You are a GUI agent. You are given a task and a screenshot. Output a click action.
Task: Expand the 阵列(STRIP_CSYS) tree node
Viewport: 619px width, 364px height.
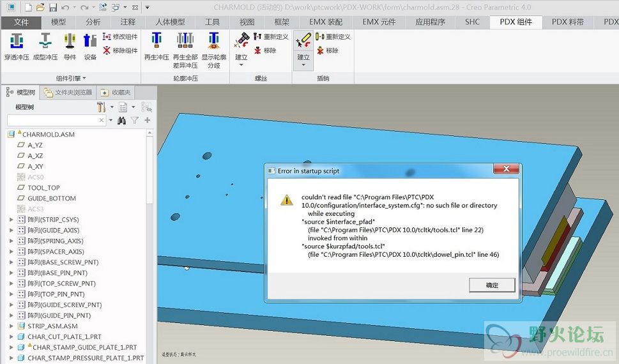(11, 220)
